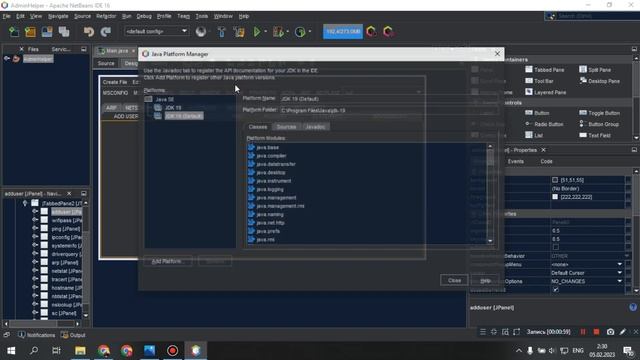Open the Output window from status bar

click(73, 335)
